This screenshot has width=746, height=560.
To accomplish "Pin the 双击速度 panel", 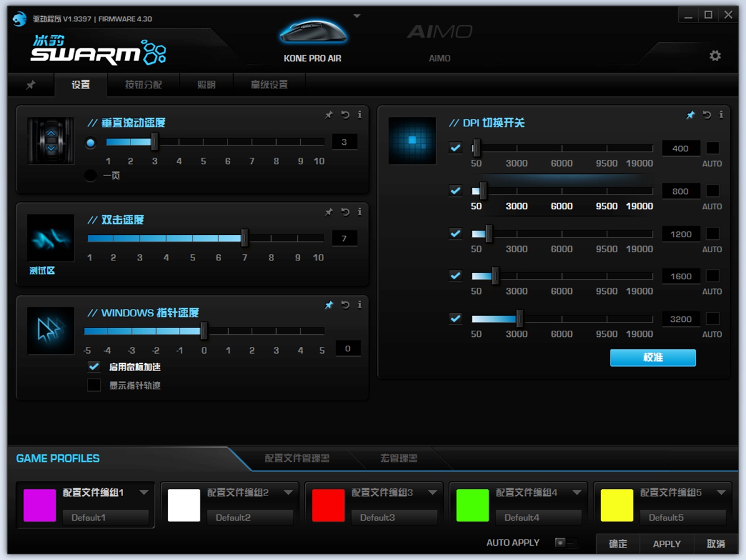I will (329, 212).
